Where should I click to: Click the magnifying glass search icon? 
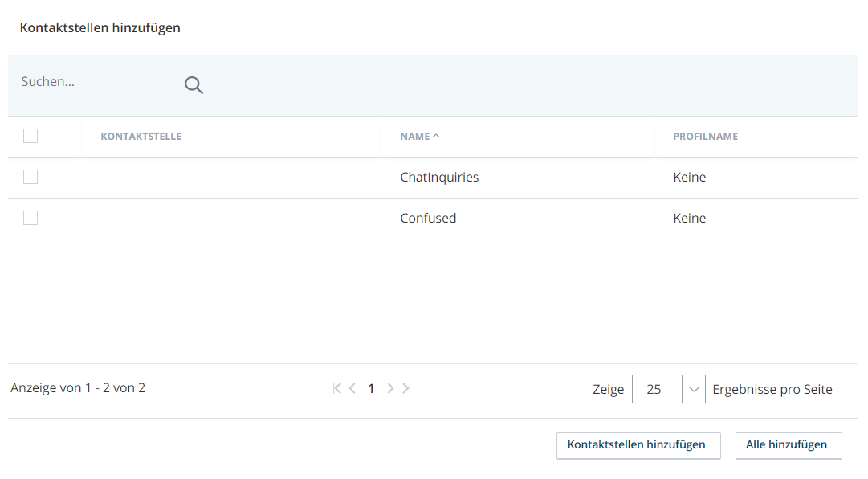point(194,84)
